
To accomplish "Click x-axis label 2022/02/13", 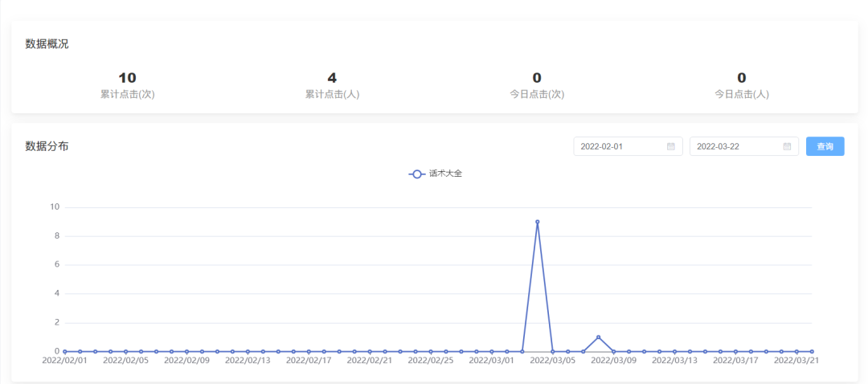I will (x=248, y=361).
